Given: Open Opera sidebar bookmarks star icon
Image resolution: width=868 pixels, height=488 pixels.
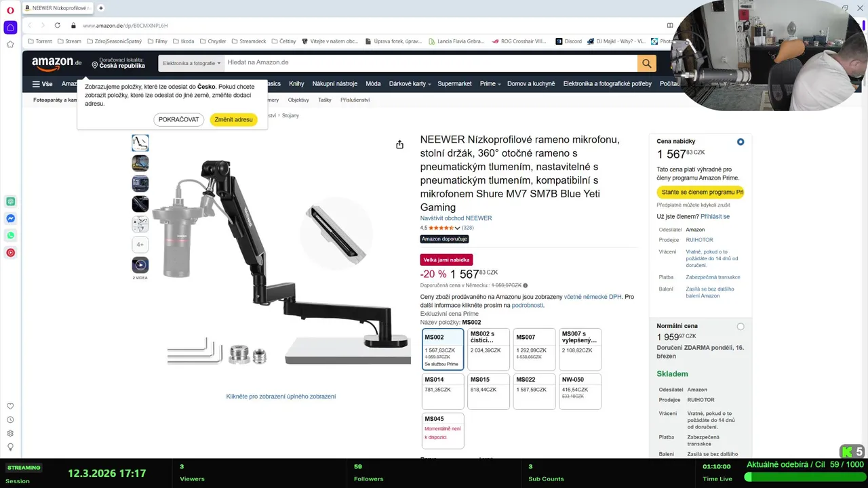Looking at the screenshot, I should tap(10, 44).
